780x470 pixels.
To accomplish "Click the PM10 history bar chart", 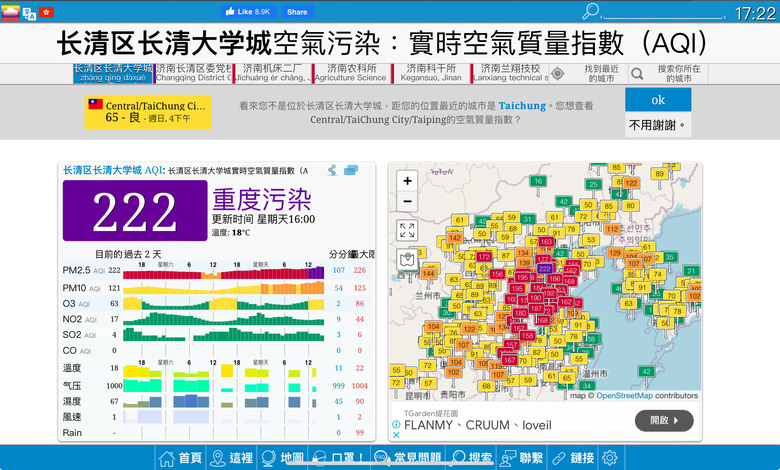I will coord(223,288).
